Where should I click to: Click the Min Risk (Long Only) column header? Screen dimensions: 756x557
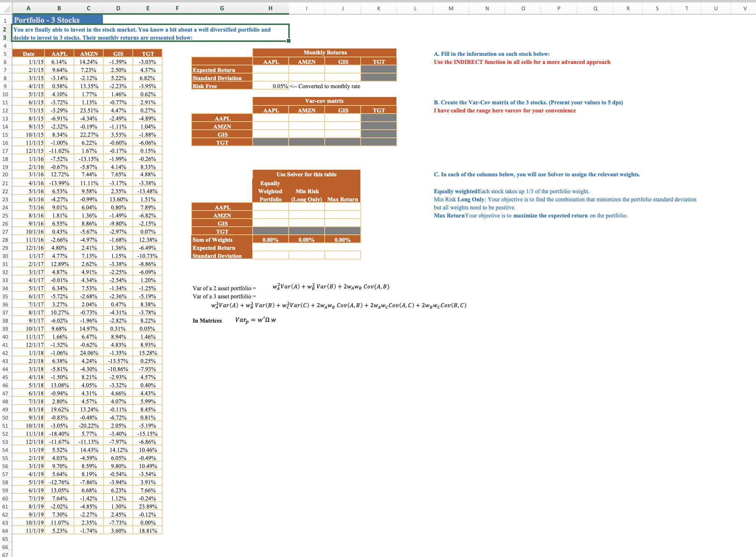[x=307, y=191]
